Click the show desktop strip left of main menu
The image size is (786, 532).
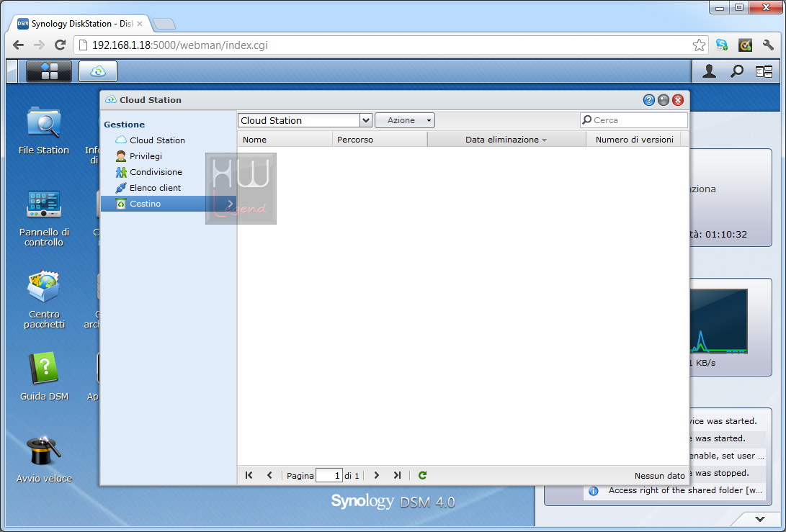point(12,71)
